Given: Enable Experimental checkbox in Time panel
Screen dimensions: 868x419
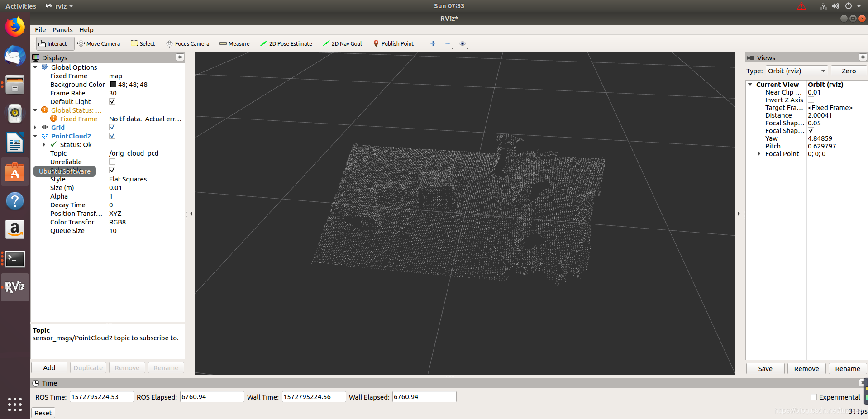Looking at the screenshot, I should tap(814, 397).
